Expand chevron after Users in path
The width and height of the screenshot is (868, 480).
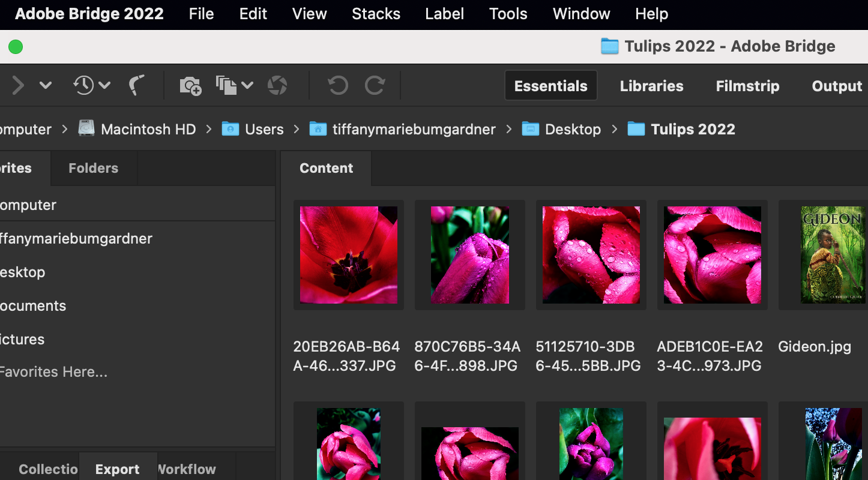pyautogui.click(x=297, y=129)
